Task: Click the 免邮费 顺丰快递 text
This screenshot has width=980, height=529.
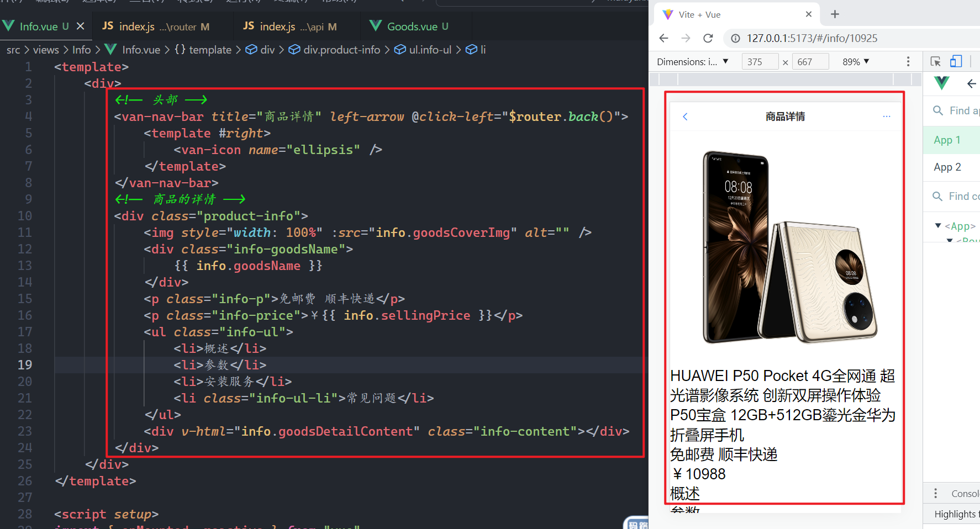Action: coord(724,454)
